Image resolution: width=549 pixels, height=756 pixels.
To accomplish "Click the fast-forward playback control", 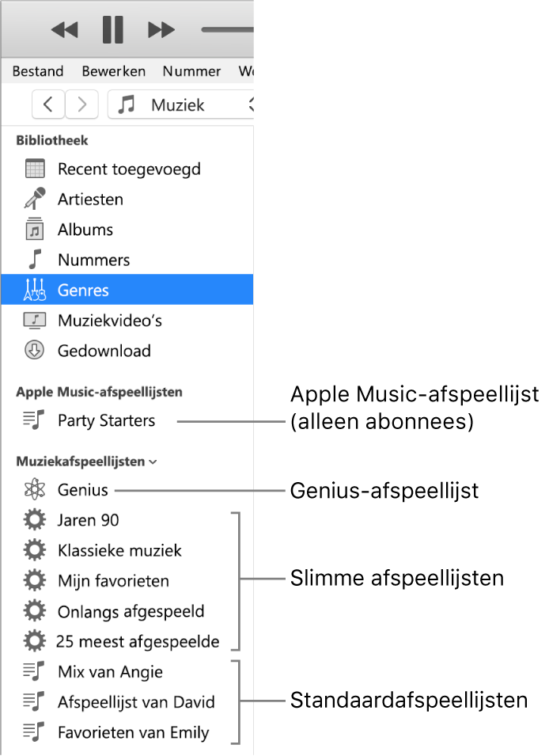I will coord(161,29).
